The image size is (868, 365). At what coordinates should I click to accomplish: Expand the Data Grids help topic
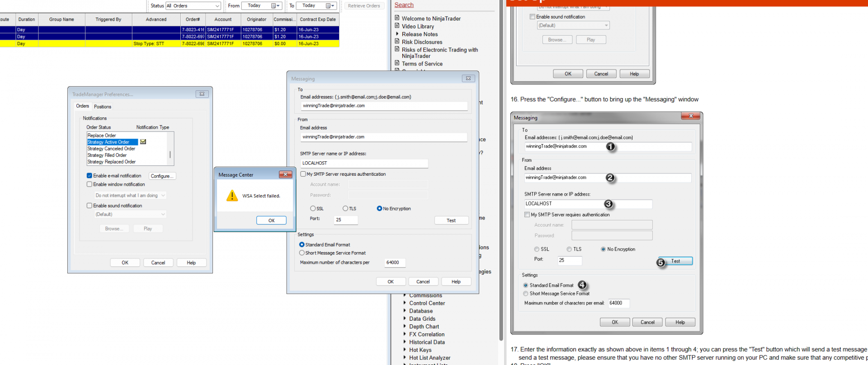tap(405, 318)
